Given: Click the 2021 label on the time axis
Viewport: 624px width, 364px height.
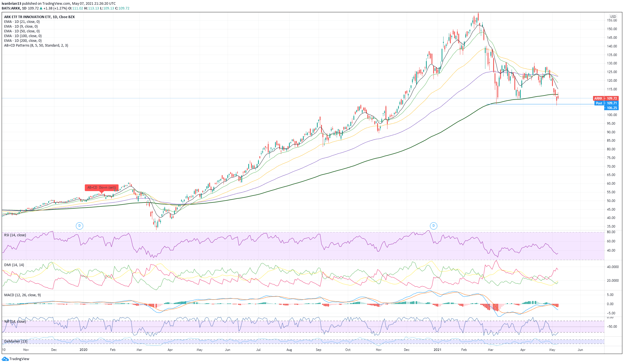Looking at the screenshot, I should pos(437,349).
